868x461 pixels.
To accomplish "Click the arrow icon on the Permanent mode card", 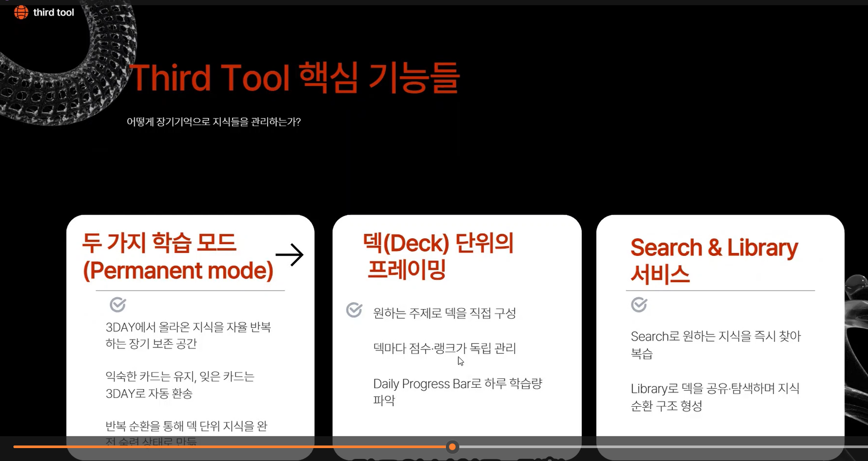I will pos(289,255).
